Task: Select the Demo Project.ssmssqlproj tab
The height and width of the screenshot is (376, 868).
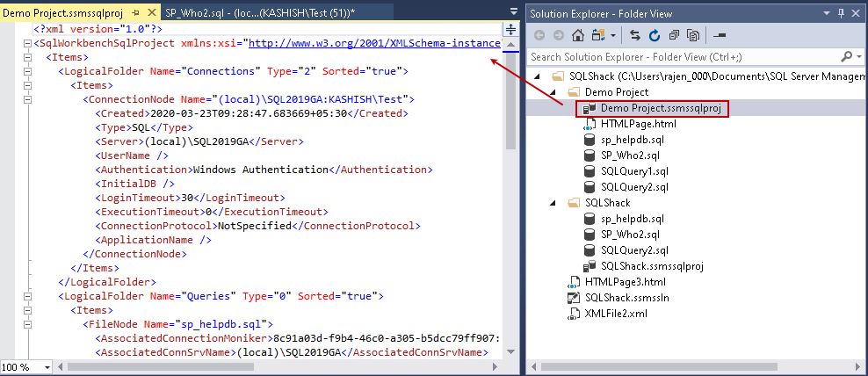Action: pyautogui.click(x=63, y=12)
